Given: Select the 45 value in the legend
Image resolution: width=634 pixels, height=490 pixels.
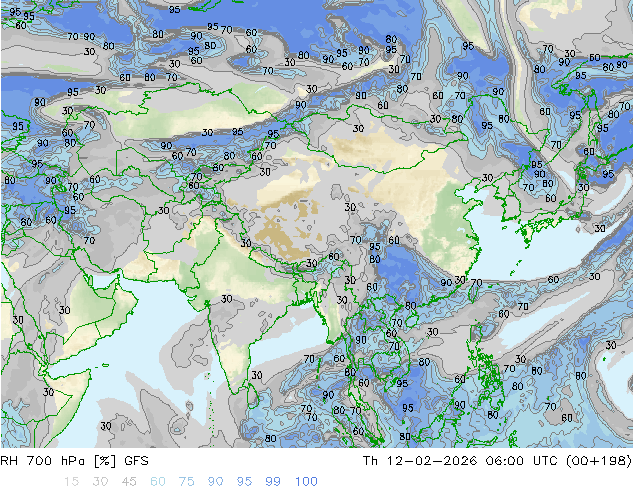Looking at the screenshot, I should [x=129, y=482].
